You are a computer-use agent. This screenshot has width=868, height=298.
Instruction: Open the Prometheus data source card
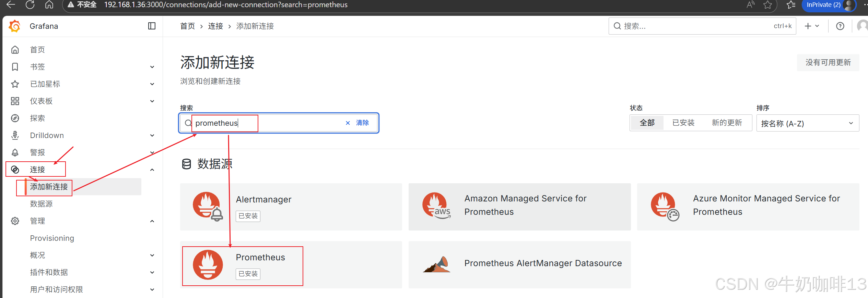[x=291, y=265]
